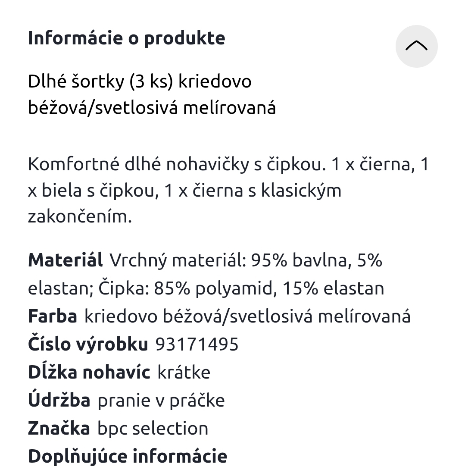Open the 'Doplňujúce informácie' section
Image resolution: width=465 pixels, height=476 pixels.
point(127,456)
